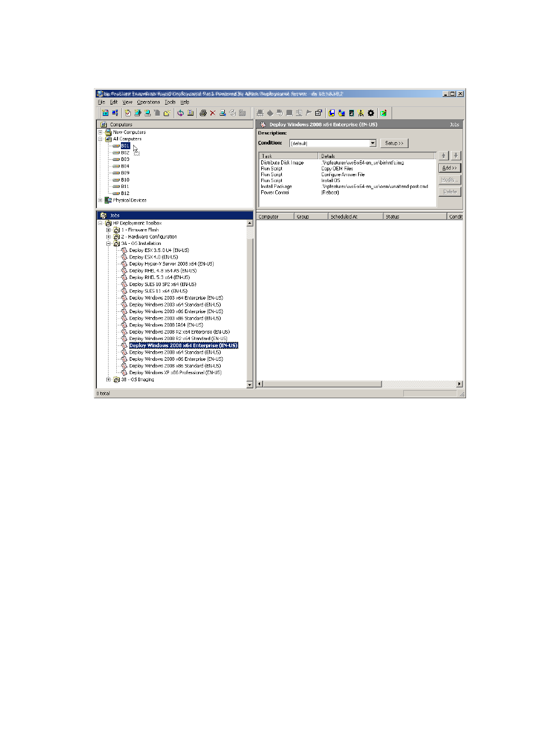The image size is (560, 746).
Task: Select the Distribute Disk Image task row
Action: coord(347,163)
